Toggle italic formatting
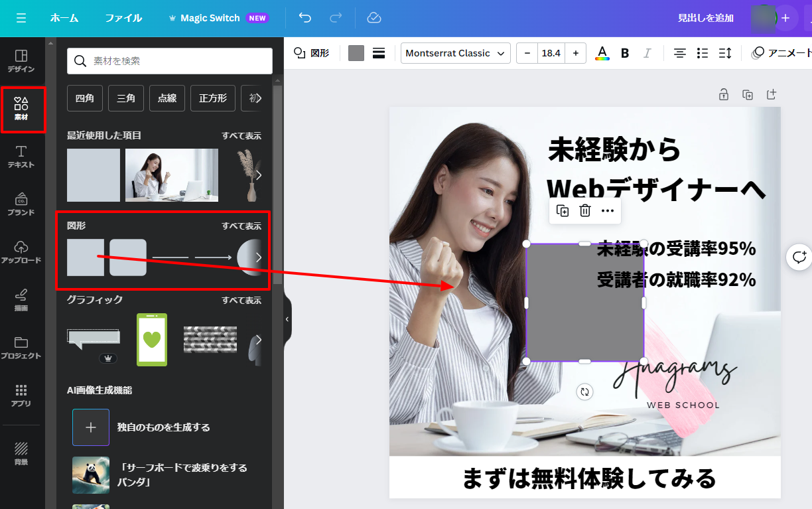Viewport: 812px width, 509px height. [x=647, y=53]
